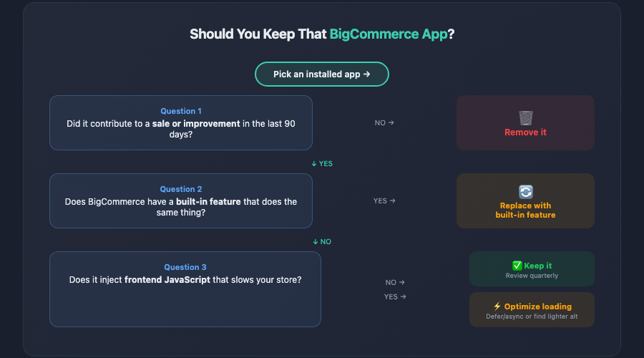Image resolution: width=644 pixels, height=358 pixels.
Task: Click the '↓ YES' label below Question 1
Action: click(322, 163)
